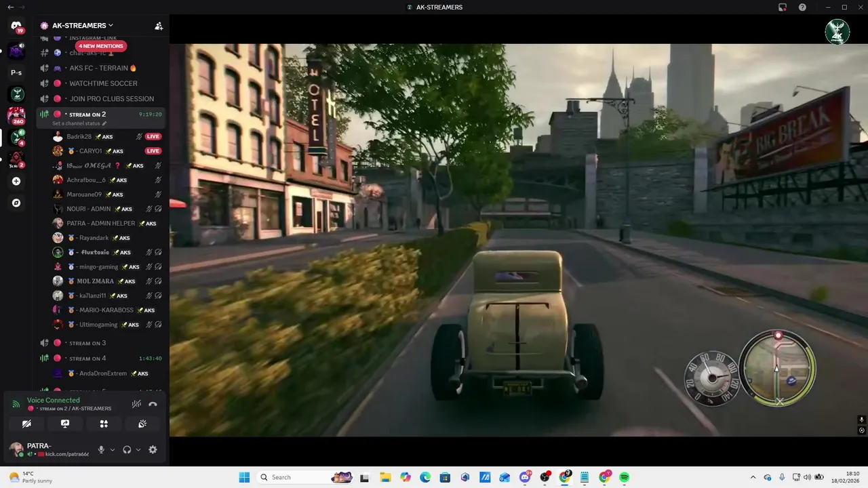Image resolution: width=868 pixels, height=488 pixels.
Task: Open User Settings gear
Action: pos(153,449)
